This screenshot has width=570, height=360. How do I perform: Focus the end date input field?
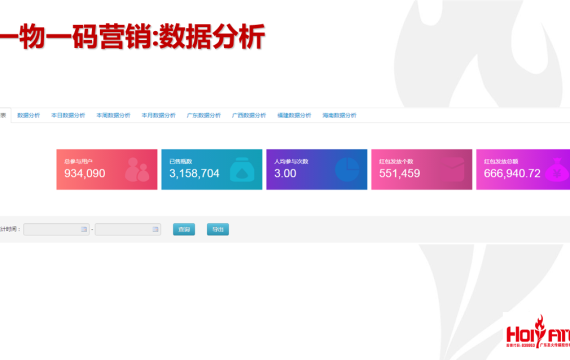coord(128,229)
